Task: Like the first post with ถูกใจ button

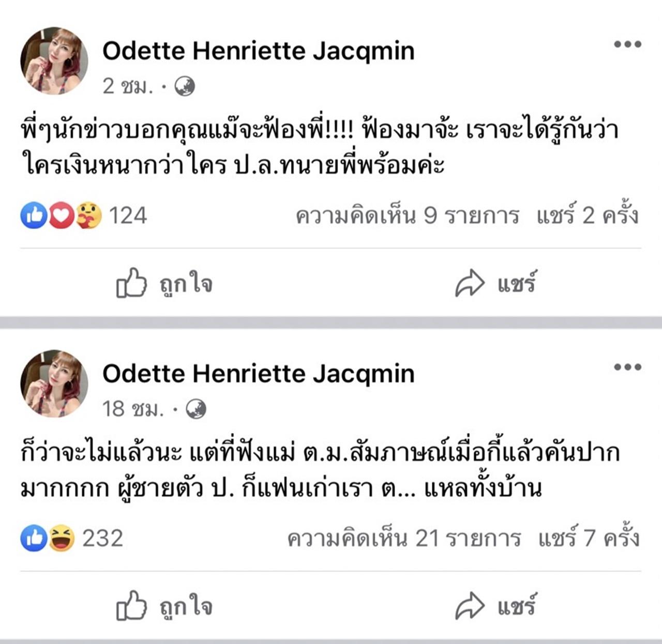Action: pyautogui.click(x=164, y=283)
